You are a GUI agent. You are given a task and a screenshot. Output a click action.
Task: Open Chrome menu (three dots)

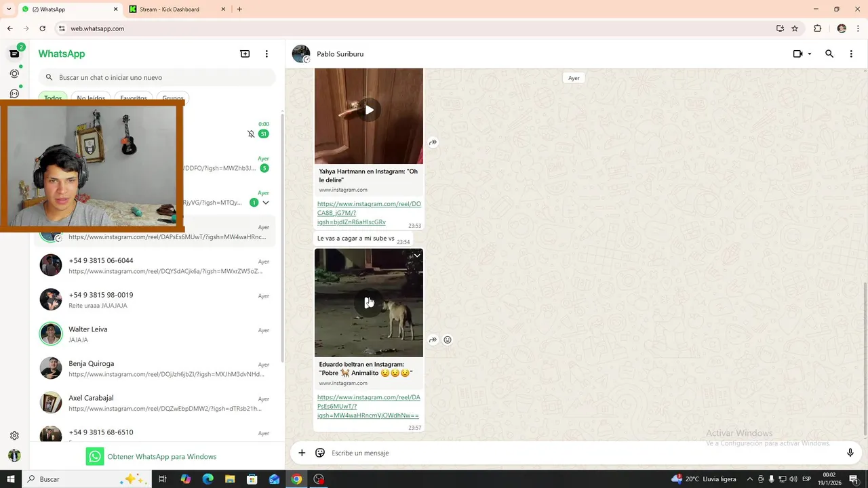coord(859,28)
